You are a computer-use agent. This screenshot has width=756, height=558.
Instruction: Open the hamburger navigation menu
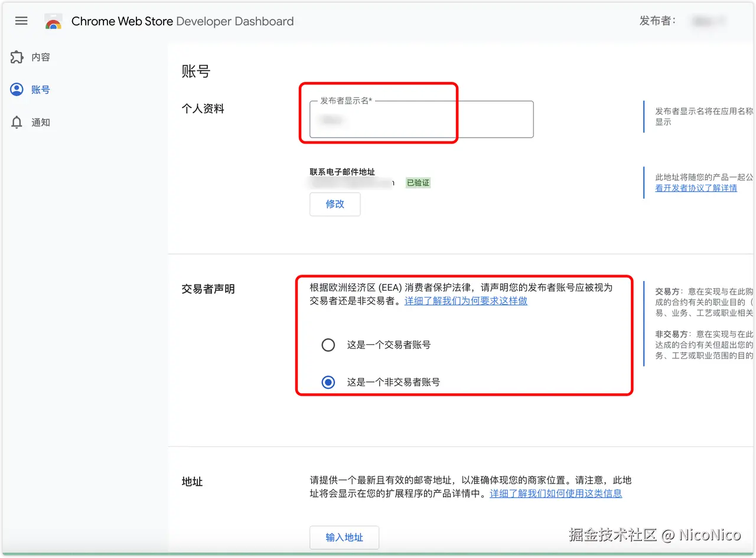(21, 21)
